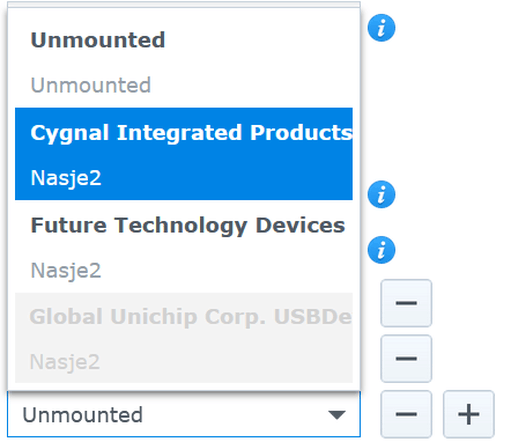Image resolution: width=511 pixels, height=442 pixels.
Task: Click the white Nasje2 label in the blue row
Action: [66, 178]
